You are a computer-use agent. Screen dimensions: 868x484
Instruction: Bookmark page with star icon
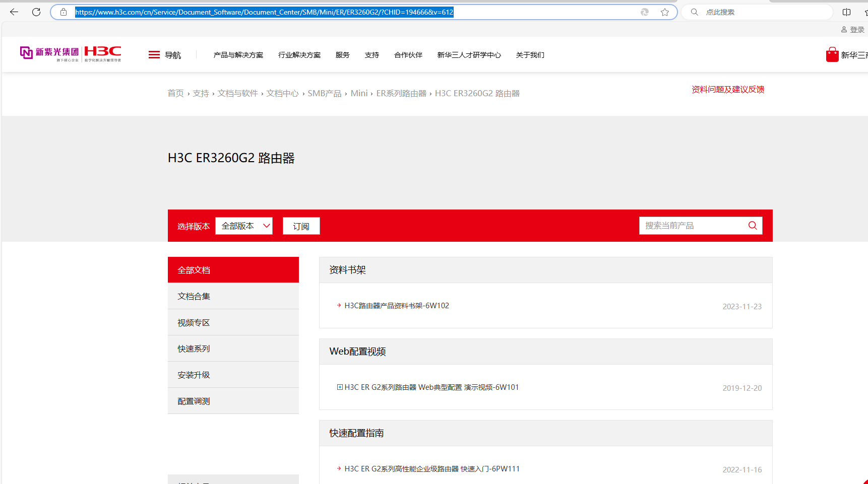pos(665,12)
